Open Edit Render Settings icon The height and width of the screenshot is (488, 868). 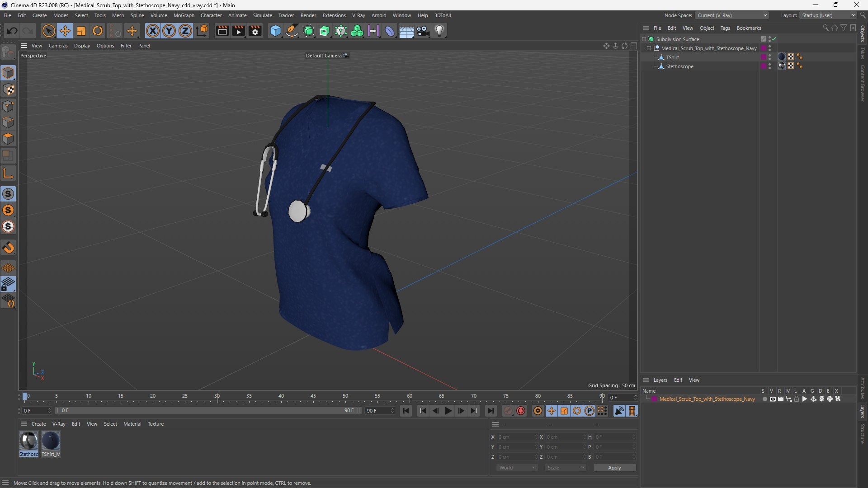255,31
